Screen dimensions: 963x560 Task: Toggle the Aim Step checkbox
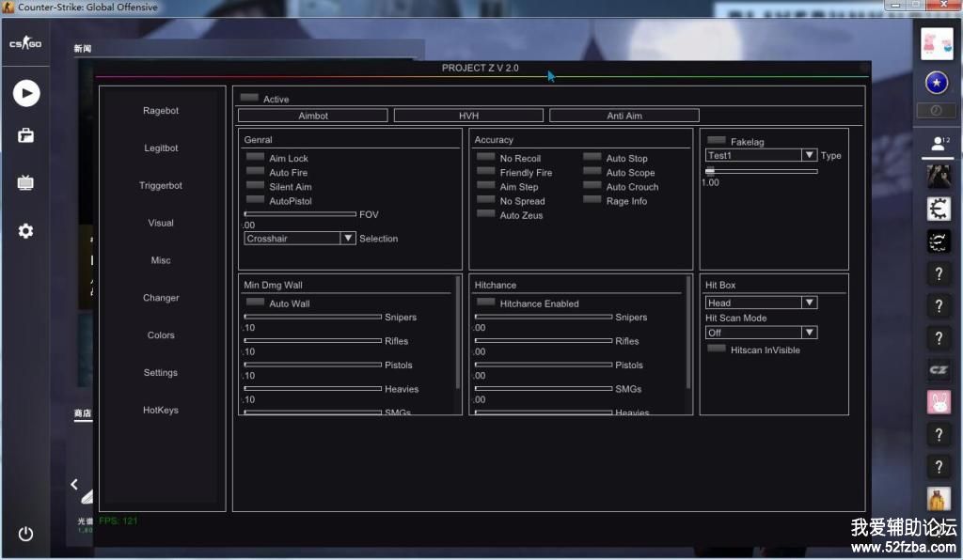coord(486,185)
